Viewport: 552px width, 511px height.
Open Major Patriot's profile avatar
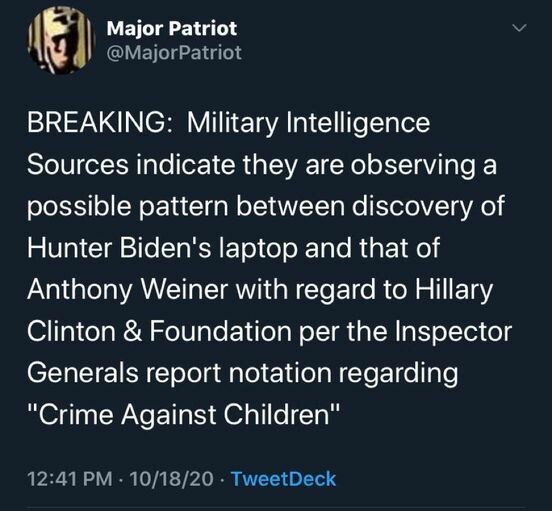[x=61, y=40]
